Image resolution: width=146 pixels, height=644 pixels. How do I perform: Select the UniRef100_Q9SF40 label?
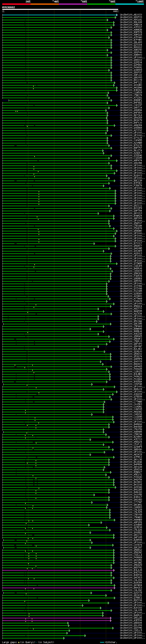point(131,53)
